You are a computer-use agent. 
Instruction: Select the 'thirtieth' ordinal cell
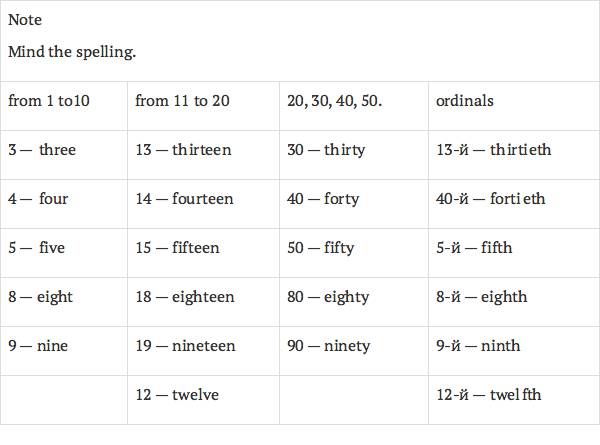(493, 150)
